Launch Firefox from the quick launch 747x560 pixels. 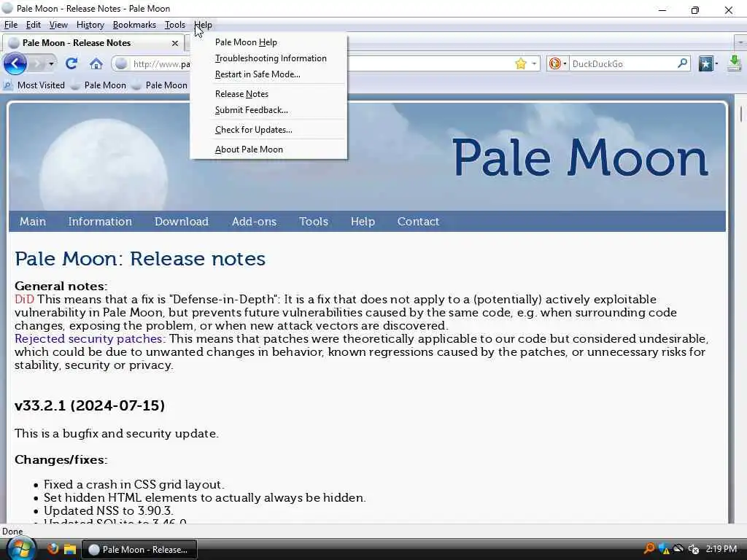click(x=53, y=549)
